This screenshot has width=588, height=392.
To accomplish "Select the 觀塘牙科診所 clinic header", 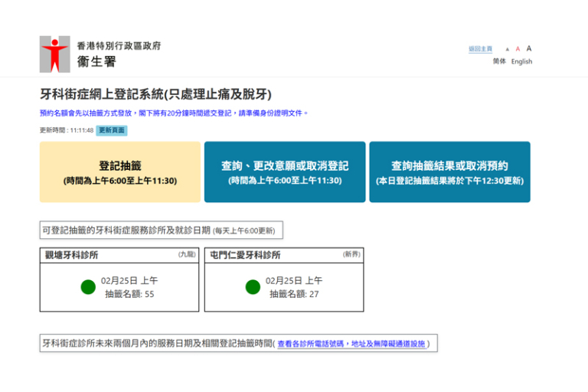I will tap(72, 255).
